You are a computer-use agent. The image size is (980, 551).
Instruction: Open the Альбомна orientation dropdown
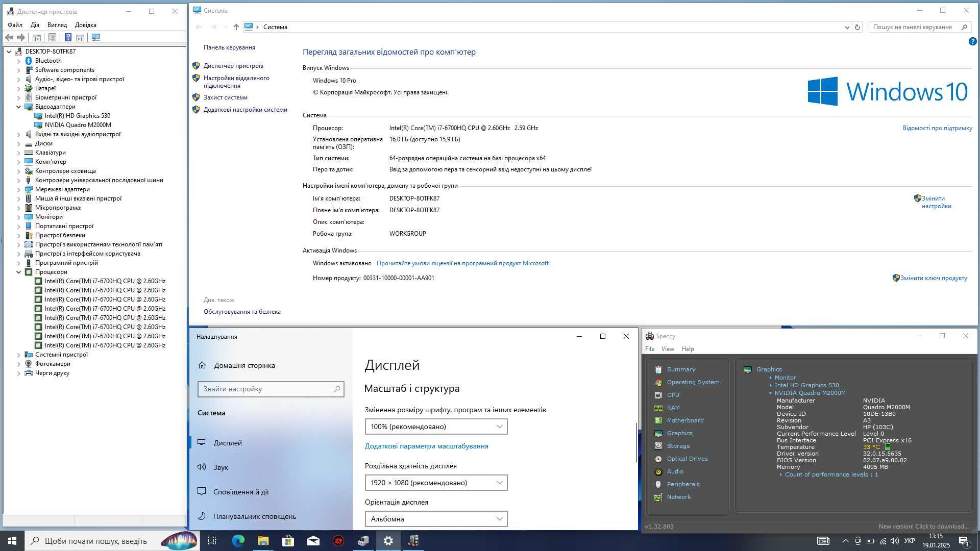436,519
